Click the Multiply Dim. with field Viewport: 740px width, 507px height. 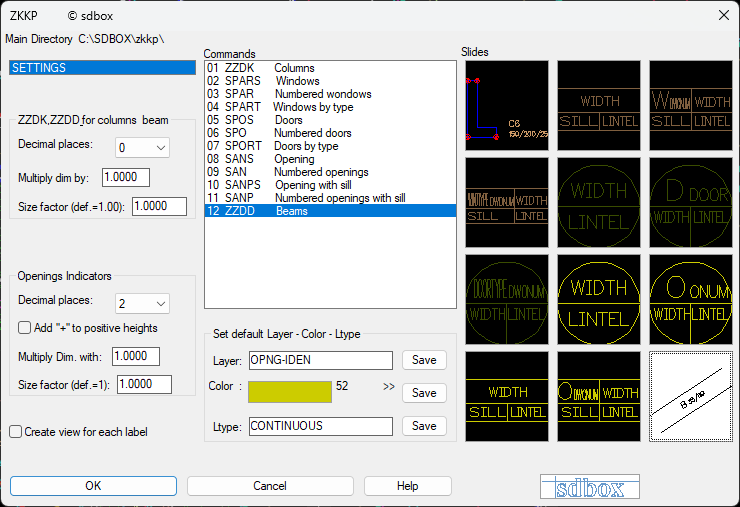[136, 356]
